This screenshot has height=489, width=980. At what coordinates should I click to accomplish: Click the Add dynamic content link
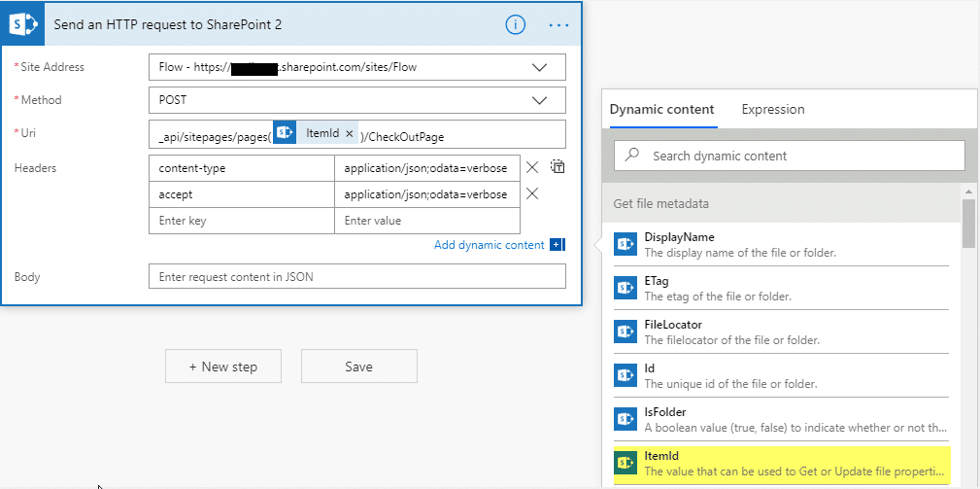pyautogui.click(x=490, y=245)
